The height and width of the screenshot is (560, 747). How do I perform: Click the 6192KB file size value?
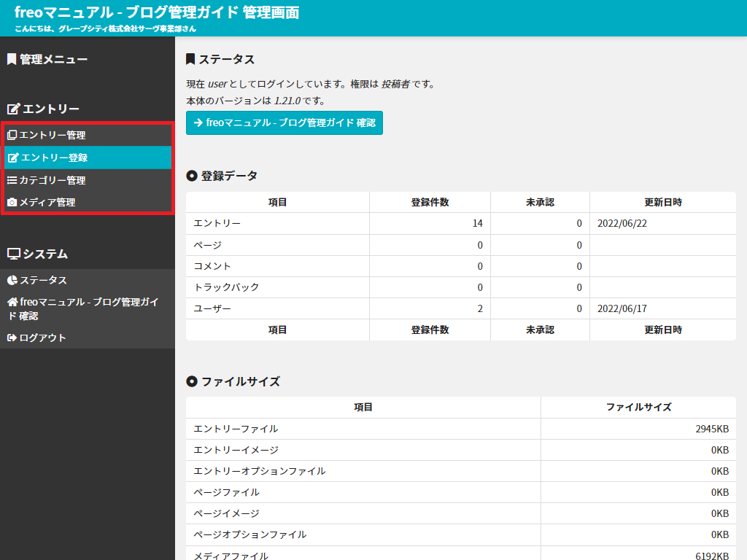coord(712,556)
